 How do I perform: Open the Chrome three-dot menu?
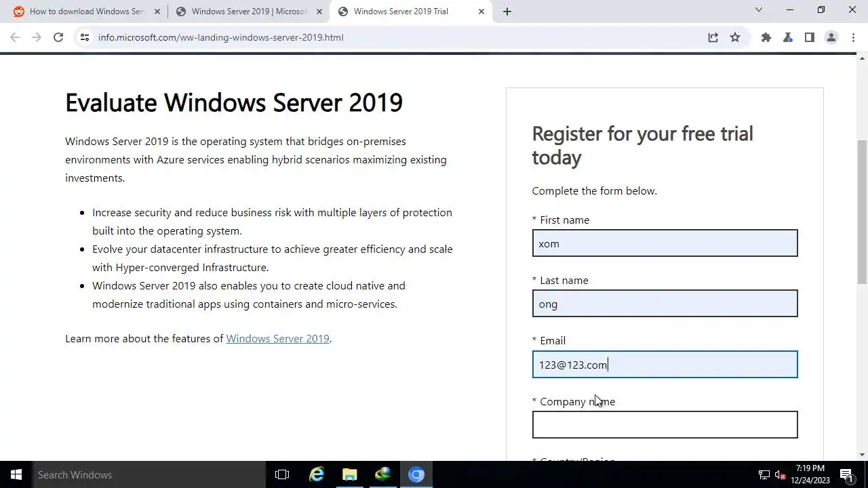click(852, 37)
